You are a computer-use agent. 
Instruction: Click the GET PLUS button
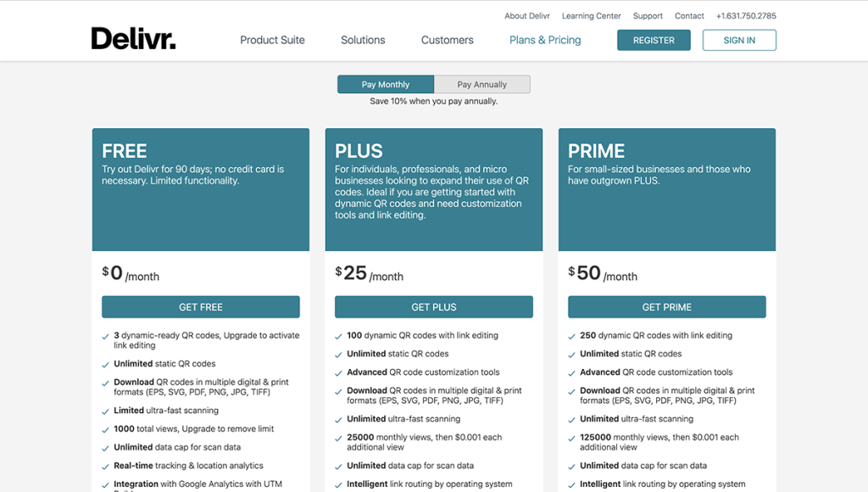433,307
